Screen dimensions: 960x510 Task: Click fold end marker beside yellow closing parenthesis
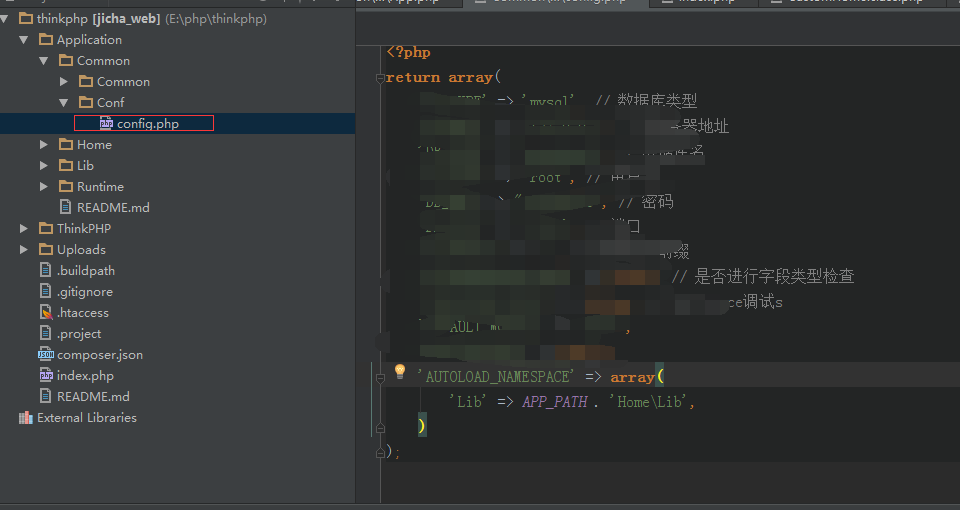[380, 427]
